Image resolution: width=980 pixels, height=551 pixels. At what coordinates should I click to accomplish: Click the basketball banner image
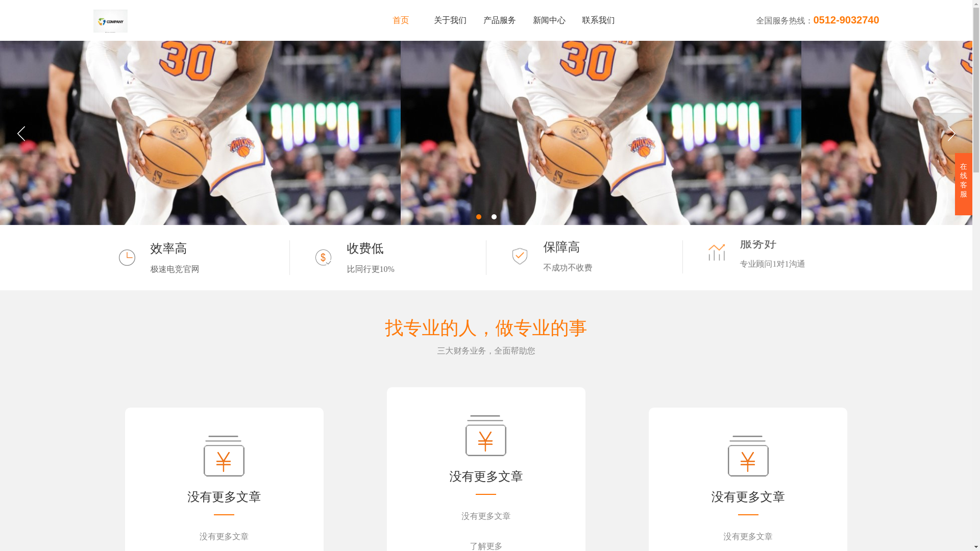tap(600, 133)
